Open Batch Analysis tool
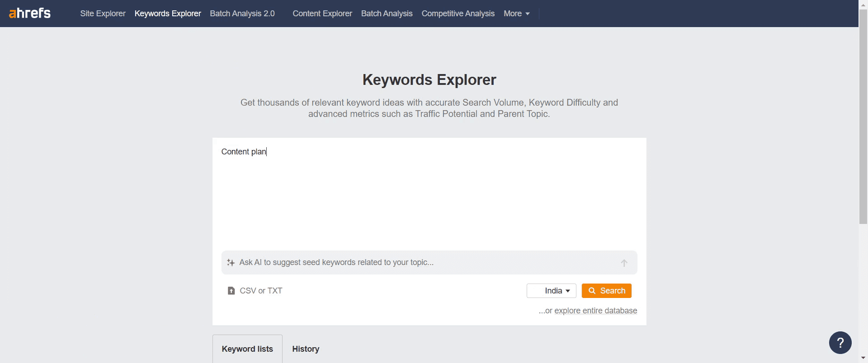The image size is (868, 363). tap(387, 14)
